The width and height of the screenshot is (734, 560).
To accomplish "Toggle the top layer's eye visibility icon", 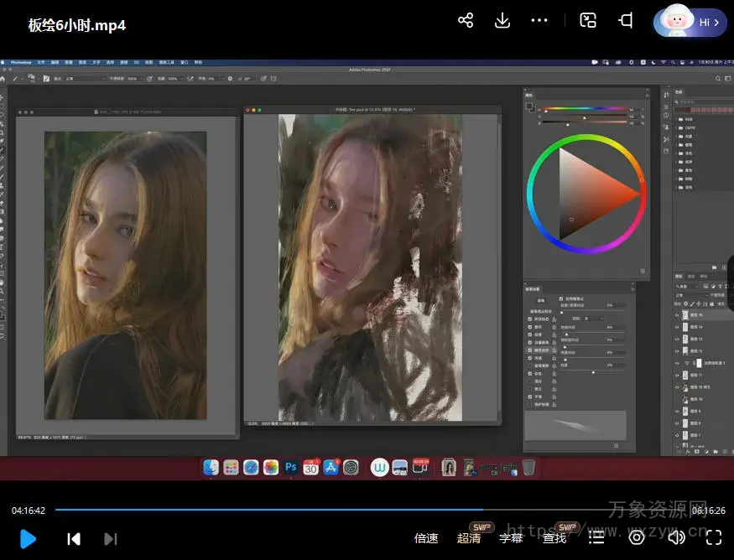I will coord(677,315).
